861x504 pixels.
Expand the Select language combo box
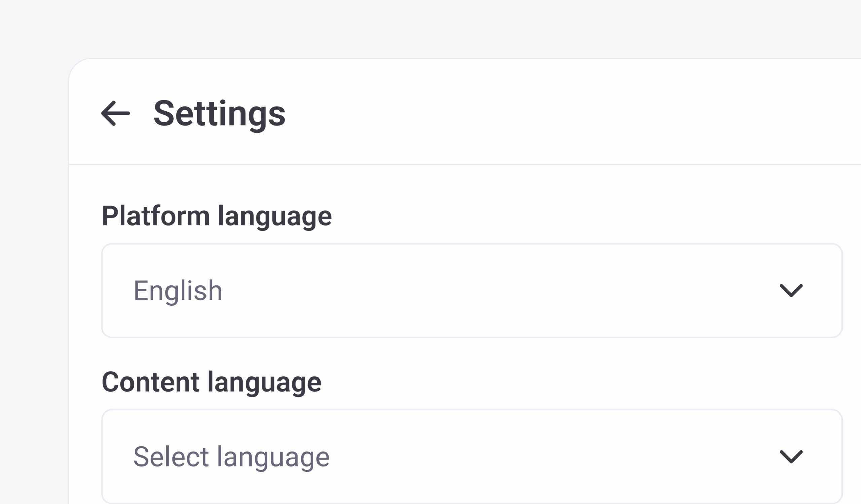472,457
